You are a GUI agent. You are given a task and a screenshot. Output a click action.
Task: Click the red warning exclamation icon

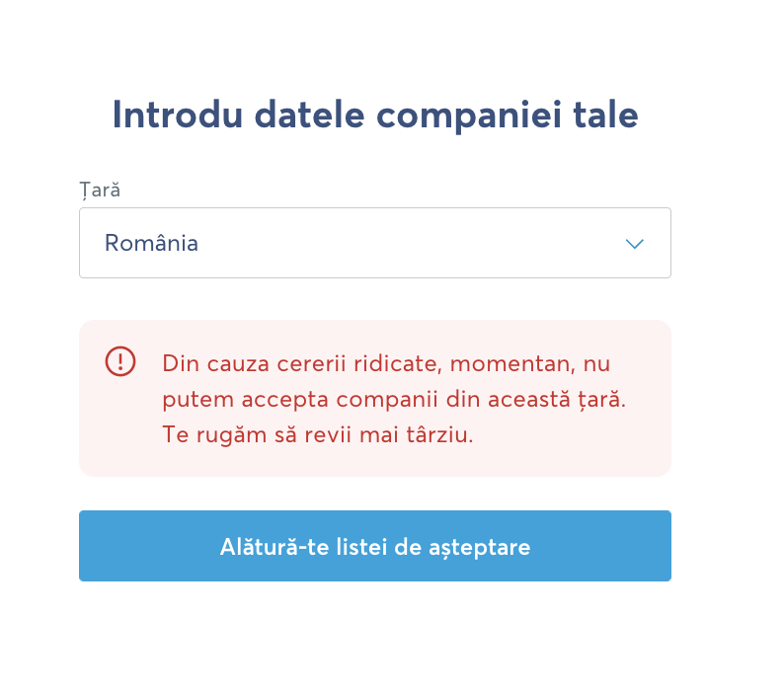(120, 361)
